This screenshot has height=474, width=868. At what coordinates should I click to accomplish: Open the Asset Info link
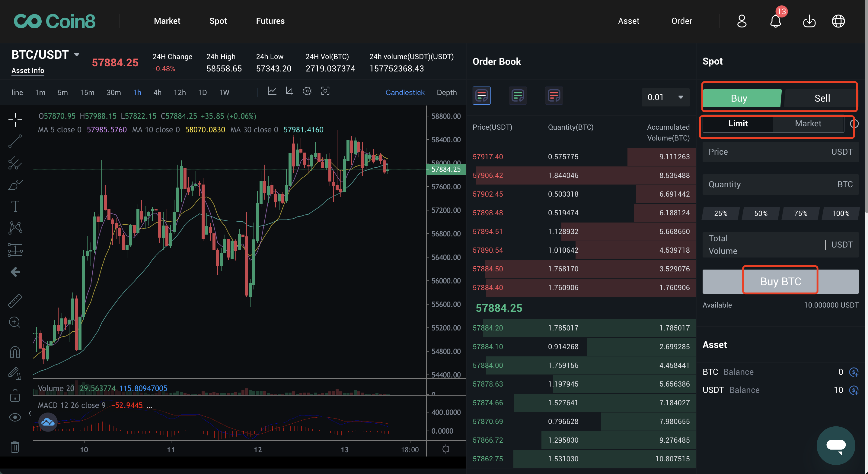tap(28, 71)
